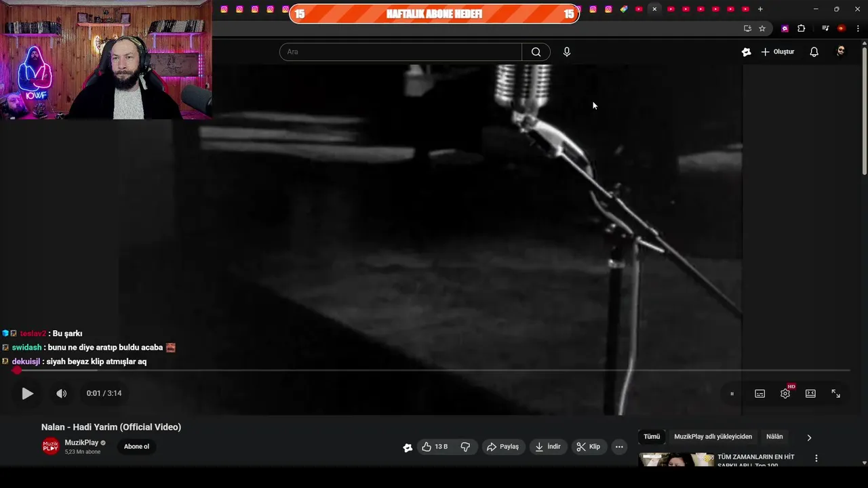Download the video with İndir button
The width and height of the screenshot is (868, 488).
point(548,447)
